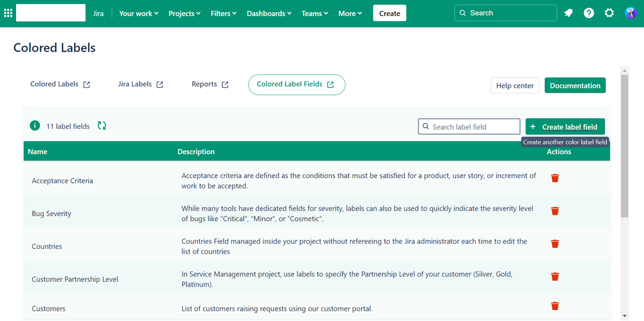Image resolution: width=644 pixels, height=321 pixels.
Task: Focus the top Search input
Action: click(505, 13)
